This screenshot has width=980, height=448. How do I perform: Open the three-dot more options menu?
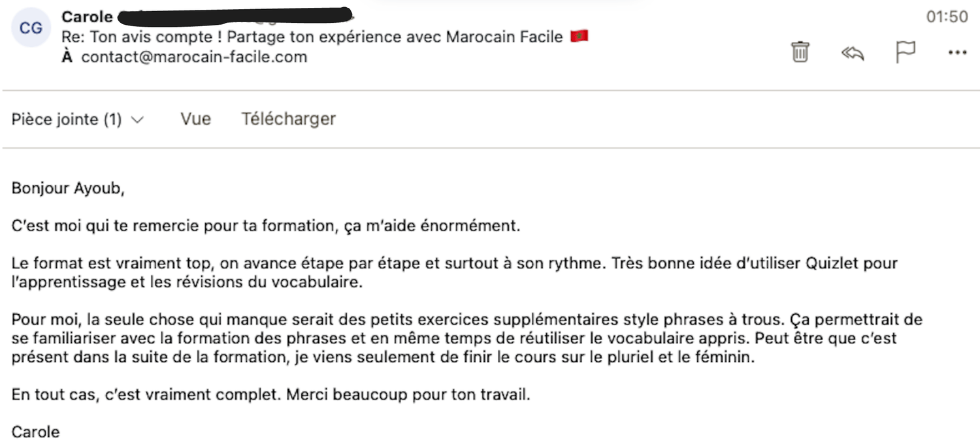tap(957, 53)
